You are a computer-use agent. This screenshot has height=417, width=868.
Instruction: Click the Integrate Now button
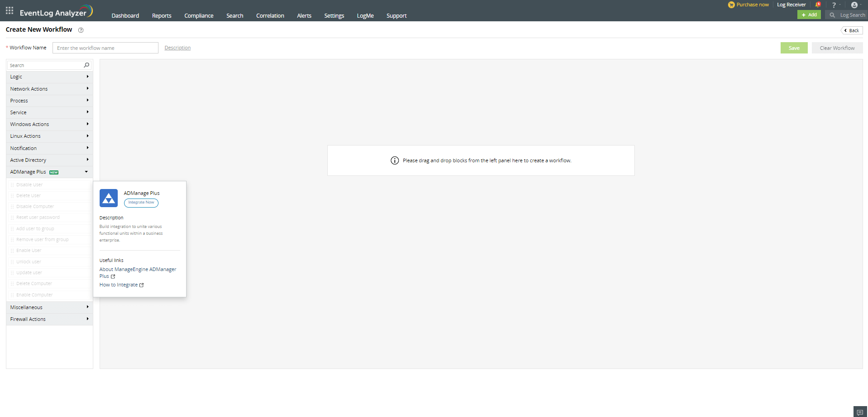point(141,203)
